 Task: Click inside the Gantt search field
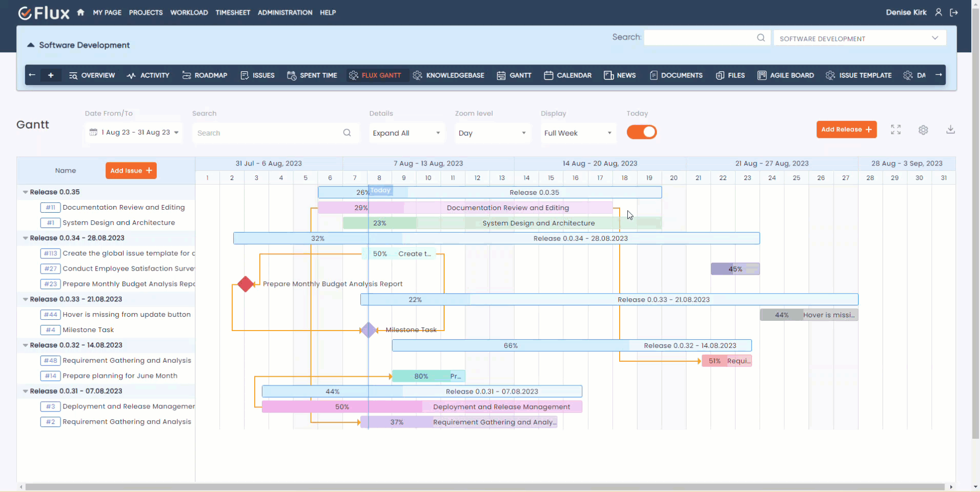pyautogui.click(x=267, y=133)
